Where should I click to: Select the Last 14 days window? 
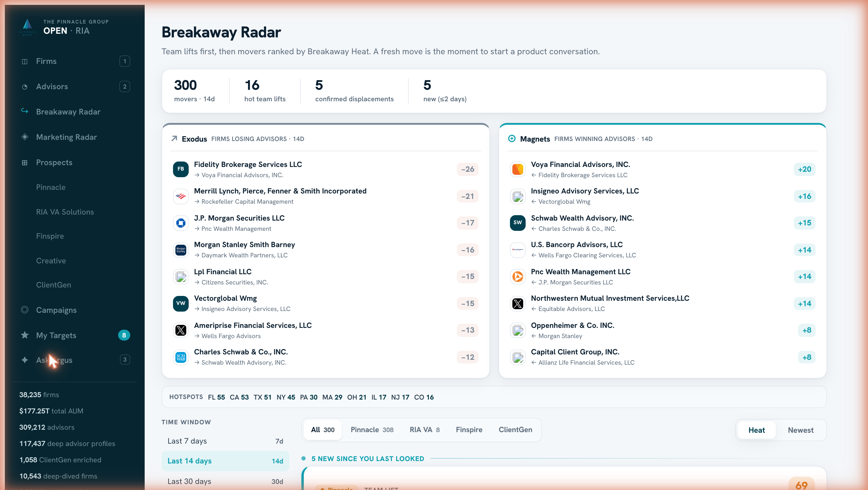(225, 461)
